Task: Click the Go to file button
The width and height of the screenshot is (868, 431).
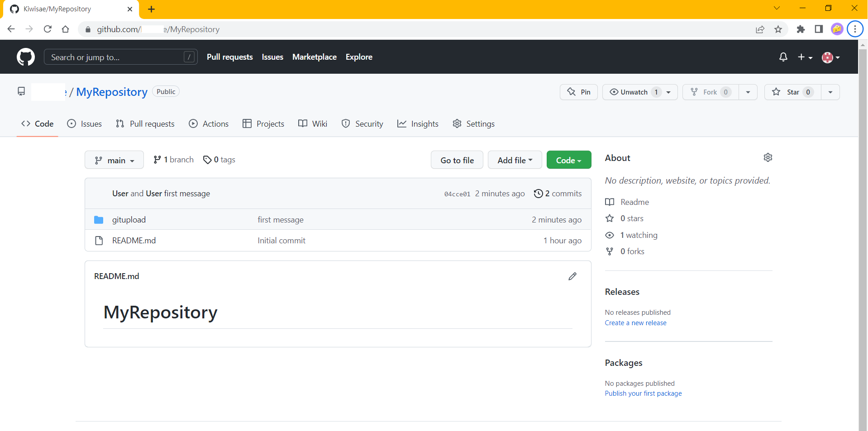Action: click(457, 160)
